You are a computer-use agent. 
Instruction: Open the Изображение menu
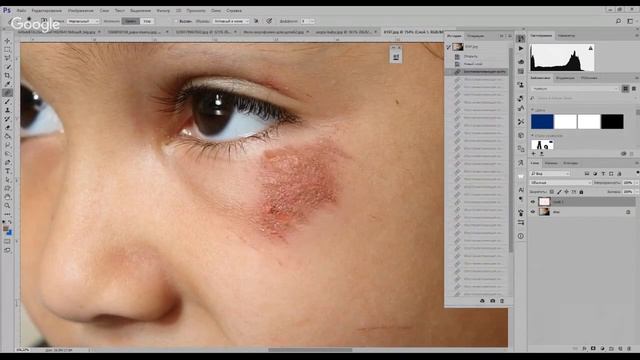click(x=80, y=11)
